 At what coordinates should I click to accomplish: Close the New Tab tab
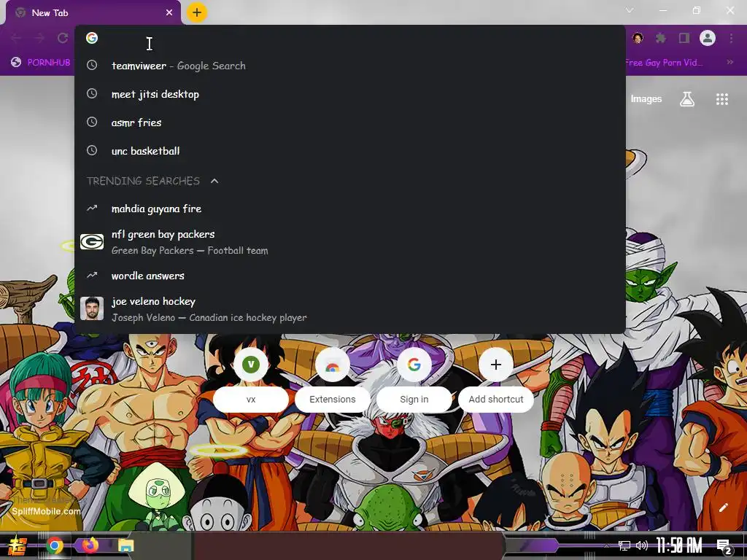[169, 13]
